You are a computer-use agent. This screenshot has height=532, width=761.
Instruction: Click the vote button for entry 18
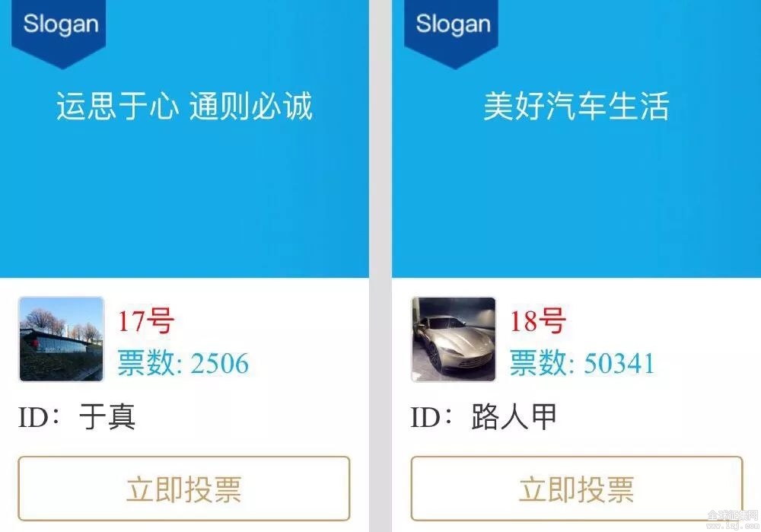click(577, 489)
